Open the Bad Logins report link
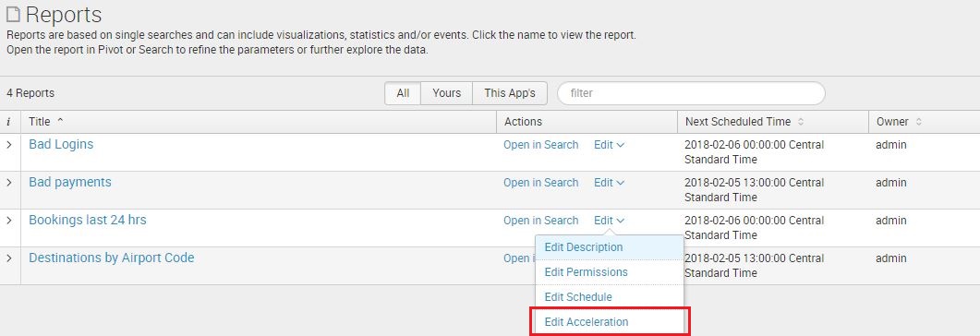Image resolution: width=980 pixels, height=336 pixels. click(61, 144)
